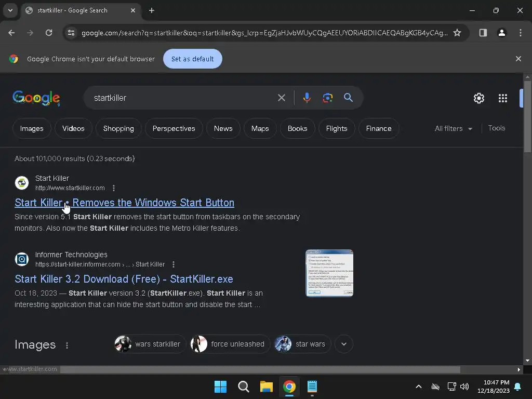This screenshot has width=532, height=399.
Task: Show News results
Action: (223, 128)
